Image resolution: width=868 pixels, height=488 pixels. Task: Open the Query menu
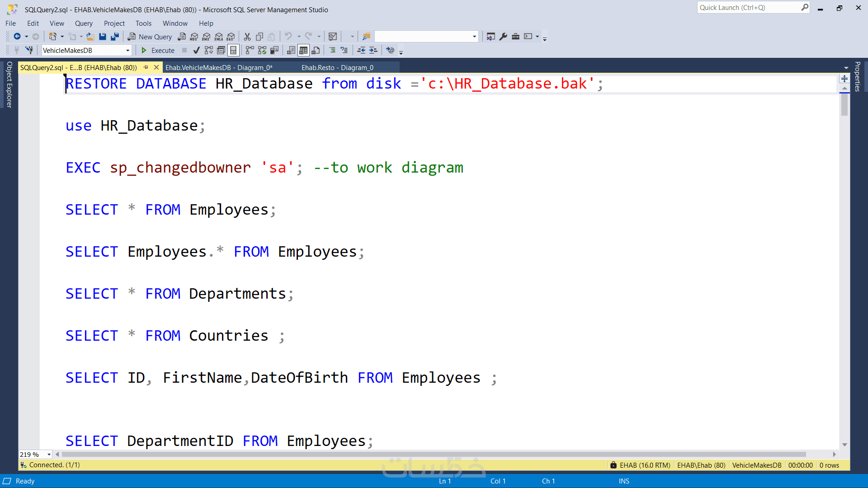point(84,23)
